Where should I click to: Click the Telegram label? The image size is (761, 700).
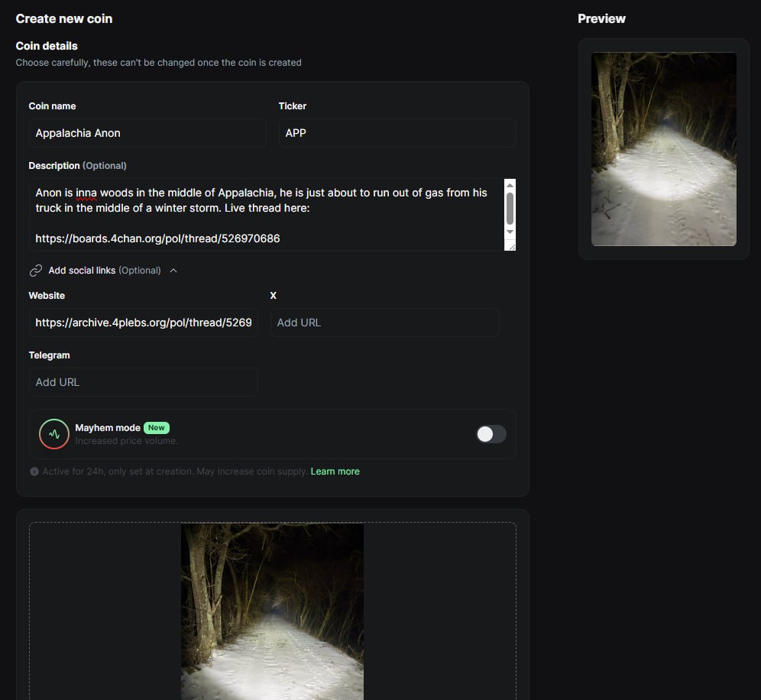pos(49,355)
